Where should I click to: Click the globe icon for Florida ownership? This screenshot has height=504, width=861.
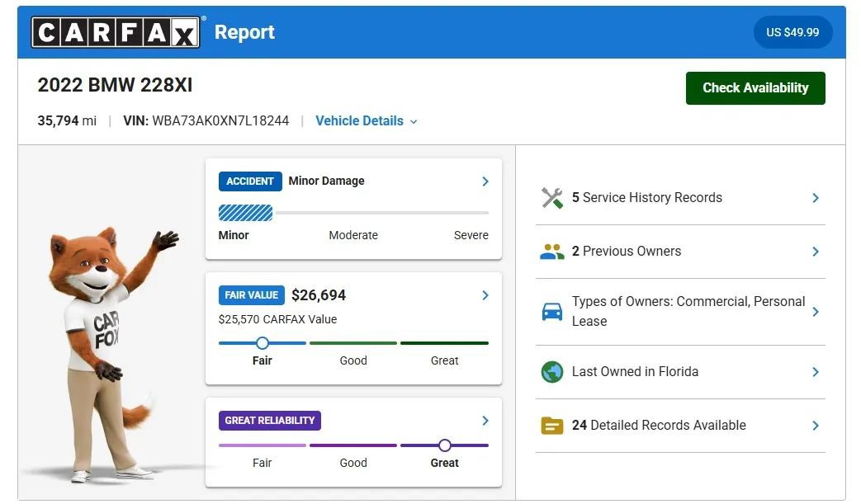(552, 372)
